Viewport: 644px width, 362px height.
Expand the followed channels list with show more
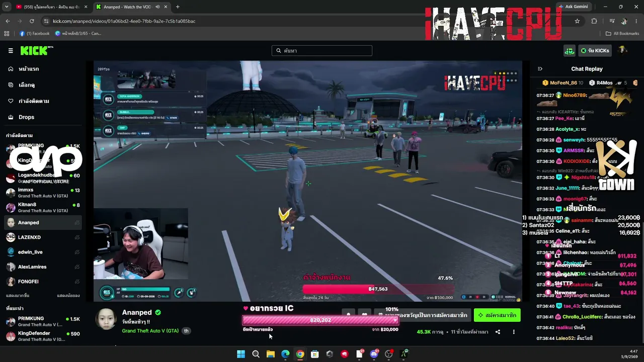(18, 296)
